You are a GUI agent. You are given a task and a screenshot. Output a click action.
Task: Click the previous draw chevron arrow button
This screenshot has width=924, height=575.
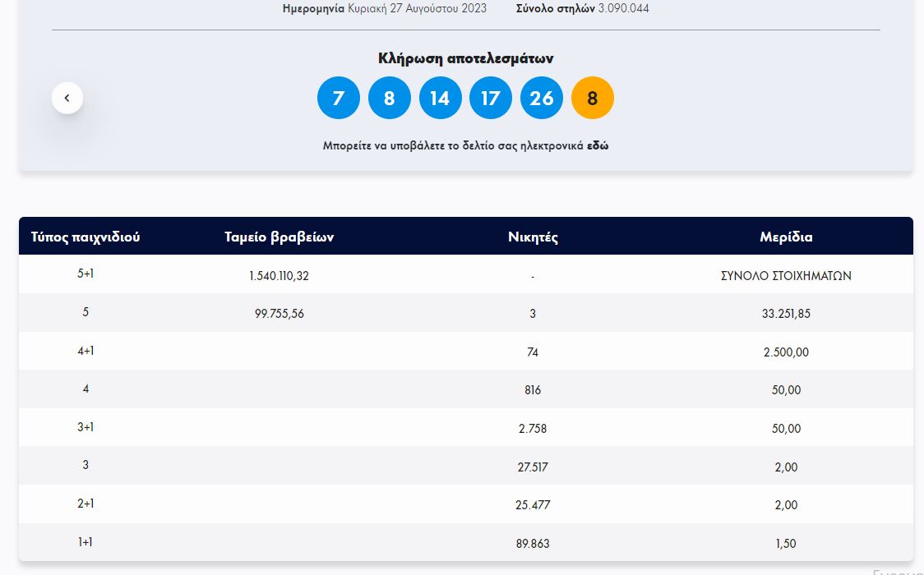coord(67,99)
